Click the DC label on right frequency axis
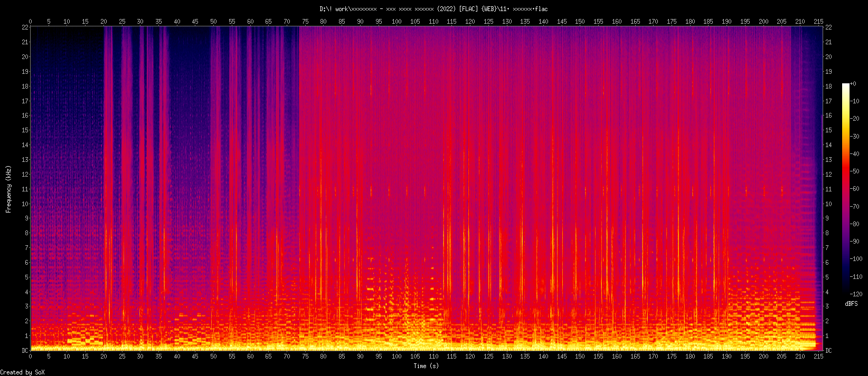The image size is (868, 376). click(828, 350)
